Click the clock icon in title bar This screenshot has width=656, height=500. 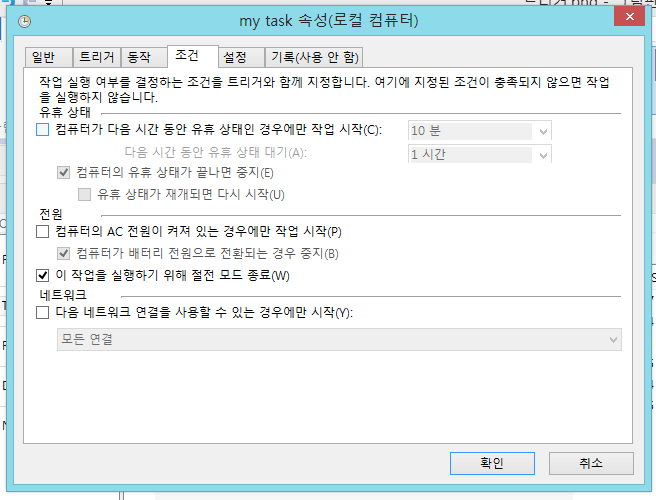[x=24, y=20]
